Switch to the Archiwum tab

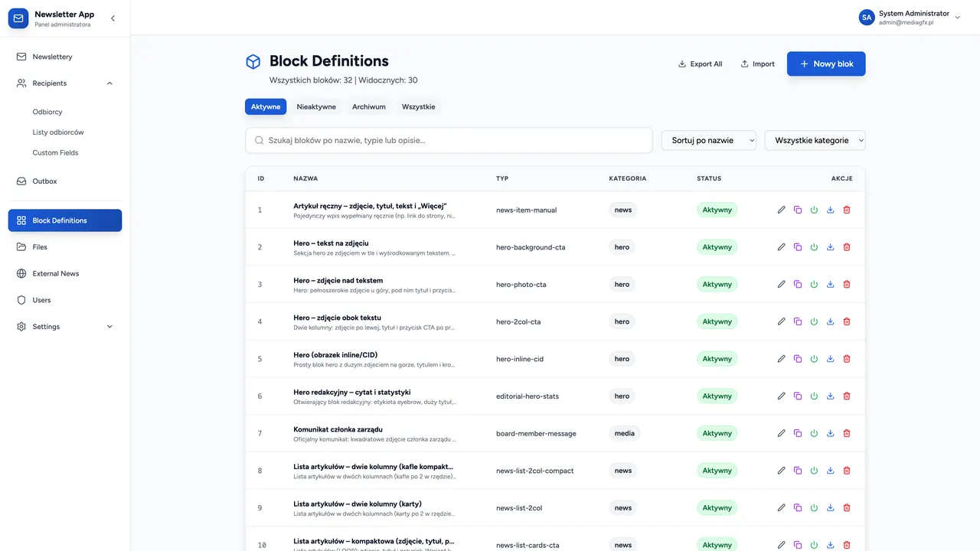pyautogui.click(x=369, y=107)
